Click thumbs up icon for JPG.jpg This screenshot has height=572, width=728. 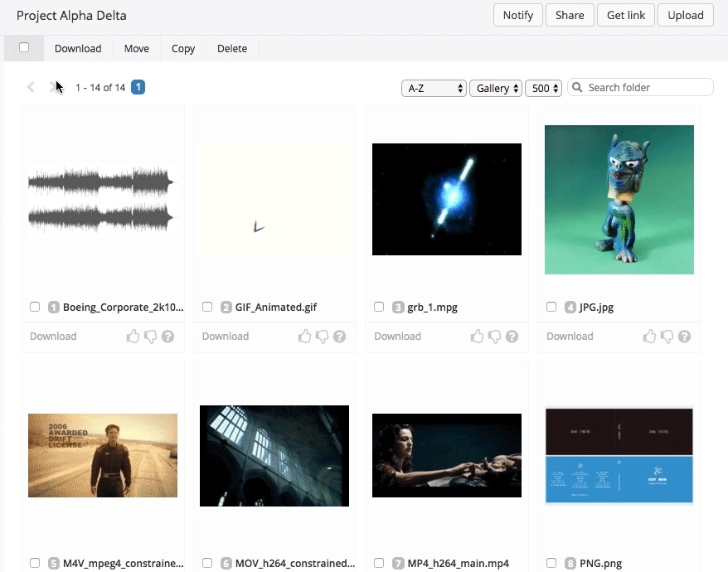click(650, 337)
